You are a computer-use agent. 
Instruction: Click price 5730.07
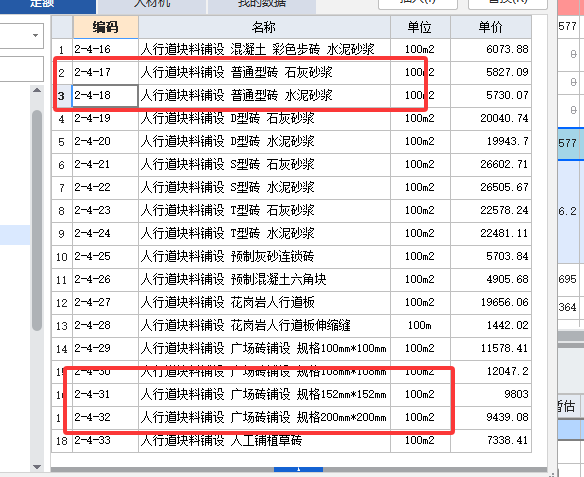pos(491,95)
